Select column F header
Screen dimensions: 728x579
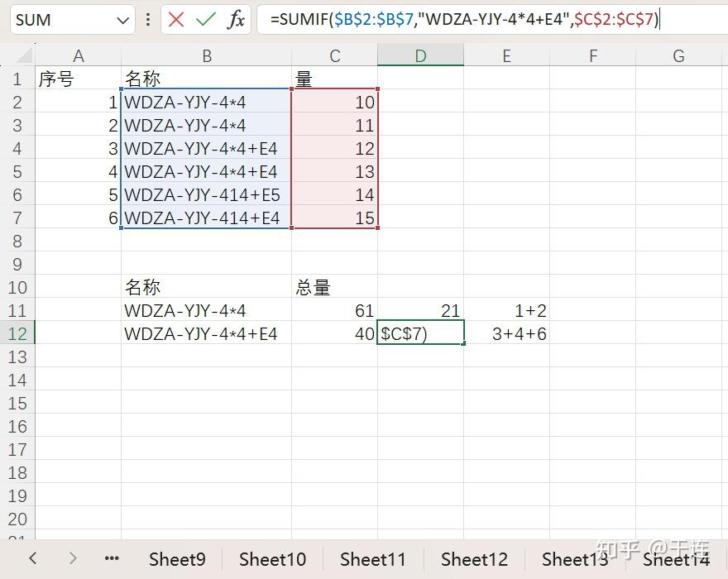pyautogui.click(x=592, y=55)
